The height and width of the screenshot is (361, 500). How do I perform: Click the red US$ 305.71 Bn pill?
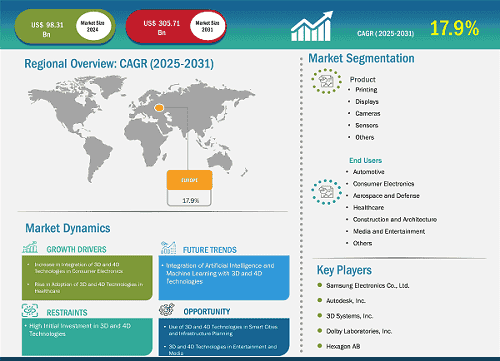tap(176, 26)
